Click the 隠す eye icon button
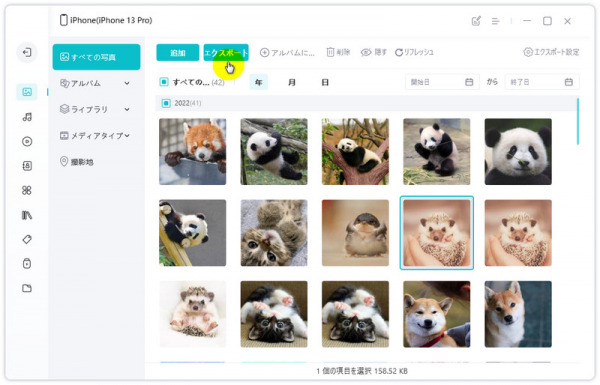Image resolution: width=600 pixels, height=385 pixels. [x=373, y=52]
